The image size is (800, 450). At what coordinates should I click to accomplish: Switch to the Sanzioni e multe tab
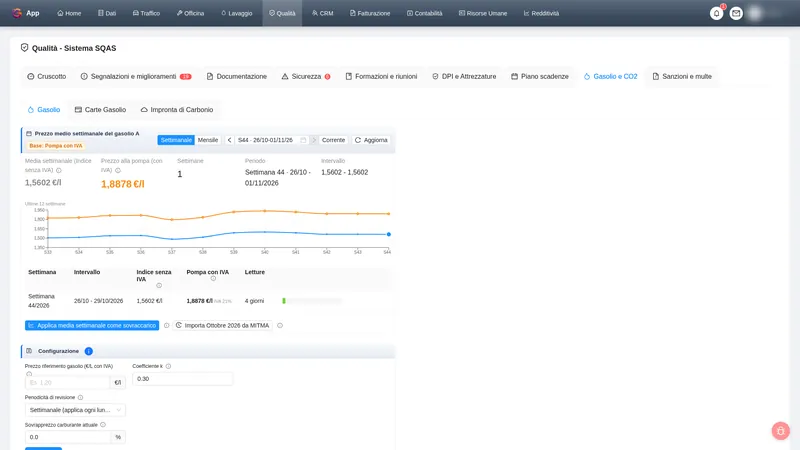pyautogui.click(x=682, y=77)
